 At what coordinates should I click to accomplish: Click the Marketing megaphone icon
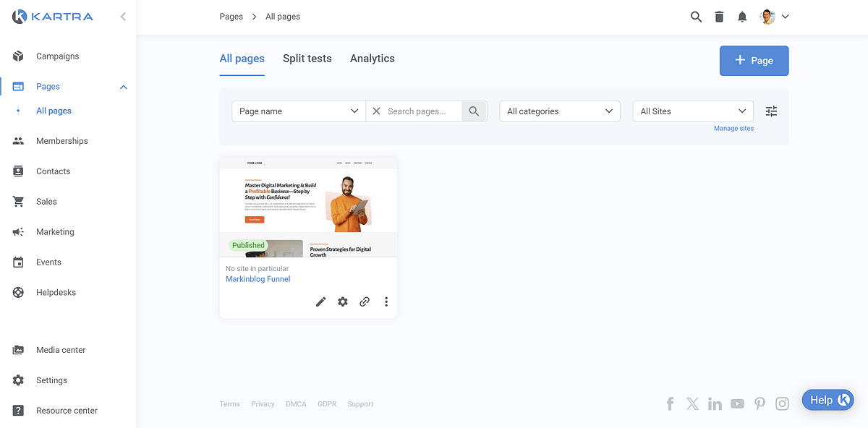click(18, 232)
